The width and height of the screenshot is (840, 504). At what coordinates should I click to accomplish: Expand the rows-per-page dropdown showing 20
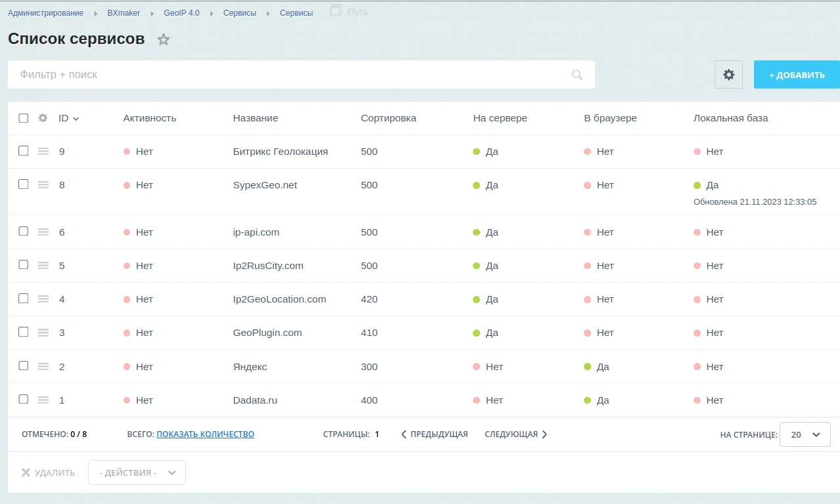click(x=805, y=434)
